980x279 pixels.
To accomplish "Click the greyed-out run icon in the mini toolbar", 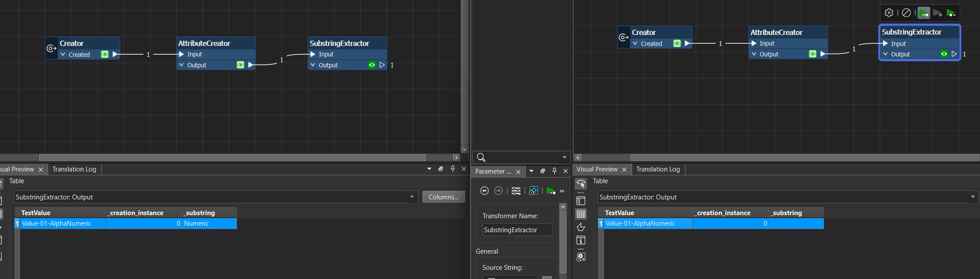I will point(938,13).
